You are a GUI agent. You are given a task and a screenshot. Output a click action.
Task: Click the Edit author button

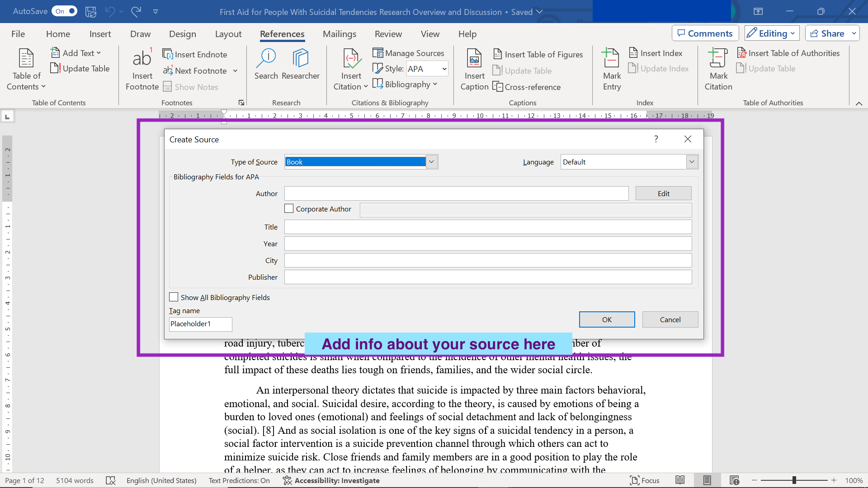663,193
